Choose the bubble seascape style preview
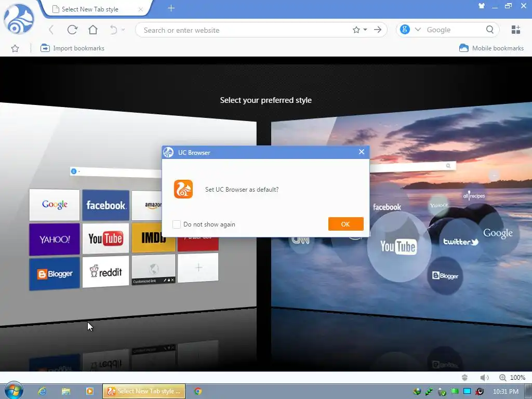 [x=402, y=214]
